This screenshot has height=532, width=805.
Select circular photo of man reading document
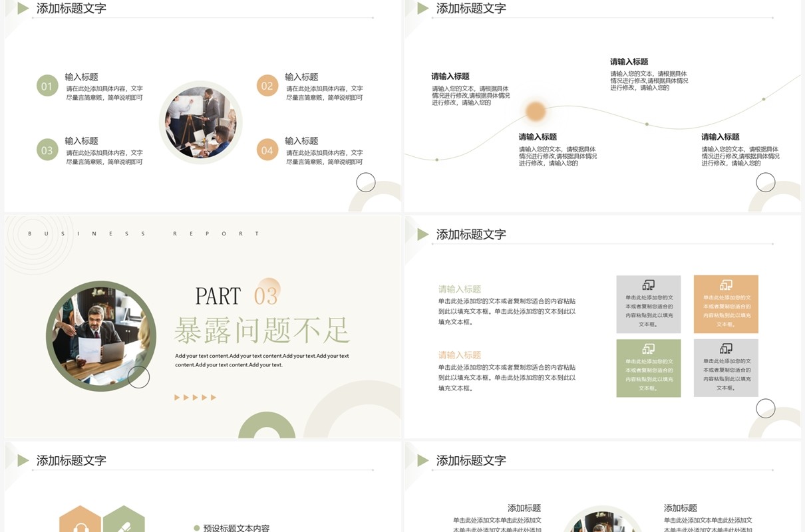[101, 336]
